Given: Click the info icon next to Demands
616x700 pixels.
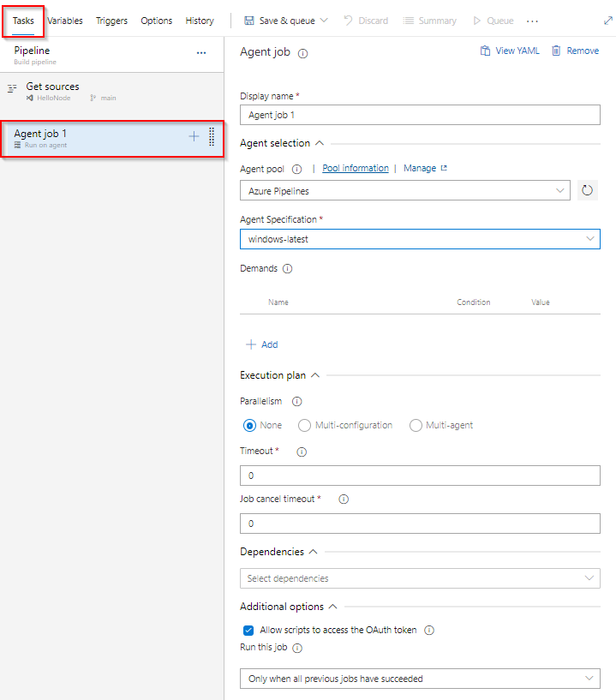Looking at the screenshot, I should (x=287, y=268).
